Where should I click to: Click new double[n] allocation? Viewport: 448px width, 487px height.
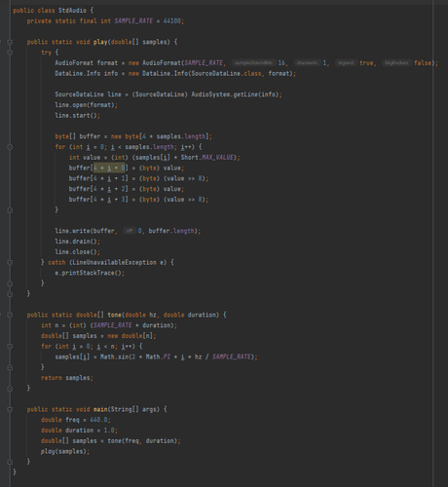[131, 336]
